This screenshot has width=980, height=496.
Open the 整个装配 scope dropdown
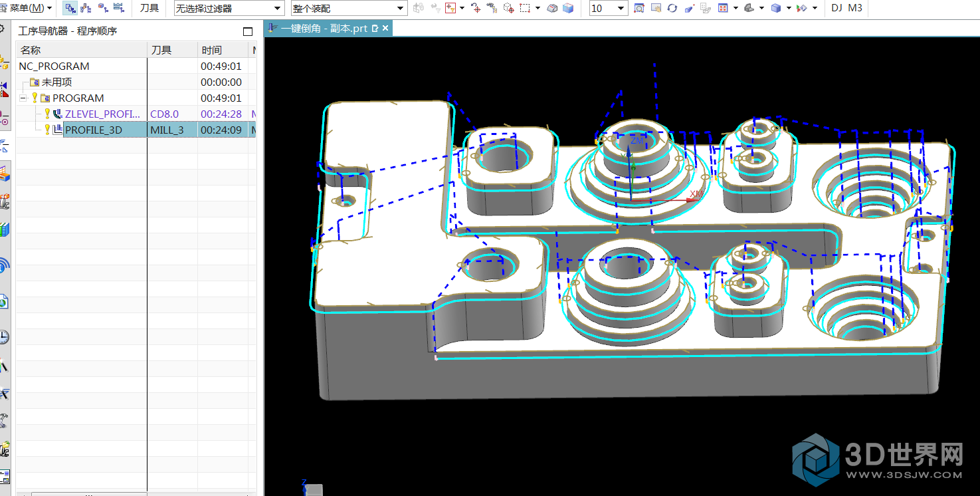coord(349,8)
